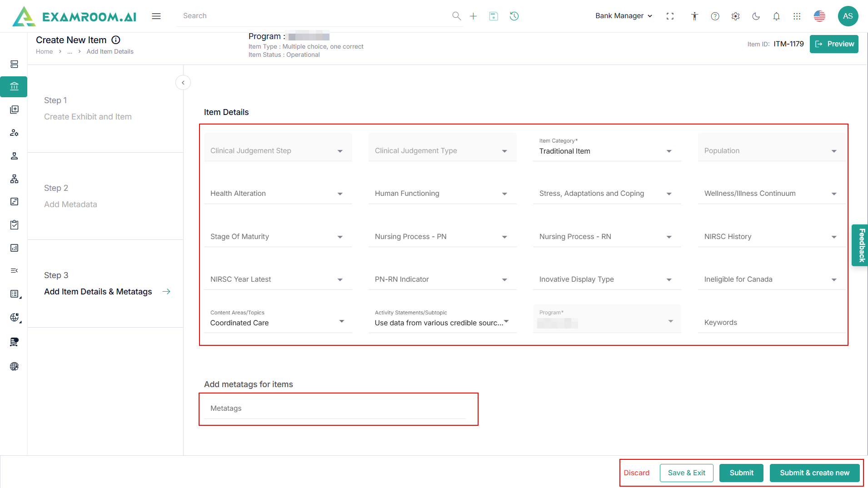
Task: Open the notifications bell
Action: click(x=776, y=16)
